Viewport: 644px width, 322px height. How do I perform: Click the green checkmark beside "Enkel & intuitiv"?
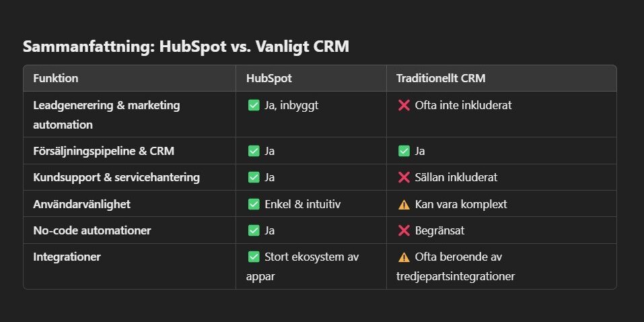pos(254,204)
